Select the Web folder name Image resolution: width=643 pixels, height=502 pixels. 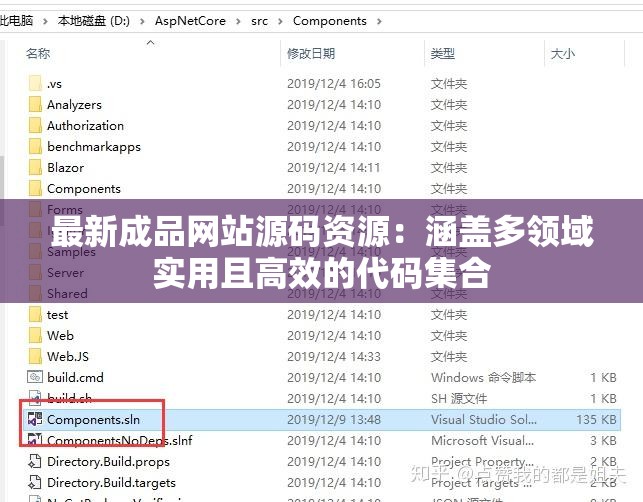point(60,335)
